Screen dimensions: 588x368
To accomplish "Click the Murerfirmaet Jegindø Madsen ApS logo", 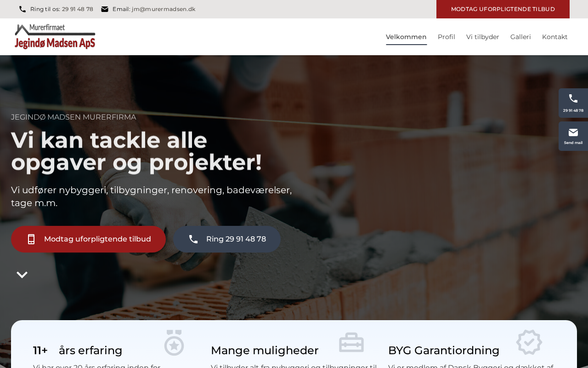I will (x=55, y=37).
